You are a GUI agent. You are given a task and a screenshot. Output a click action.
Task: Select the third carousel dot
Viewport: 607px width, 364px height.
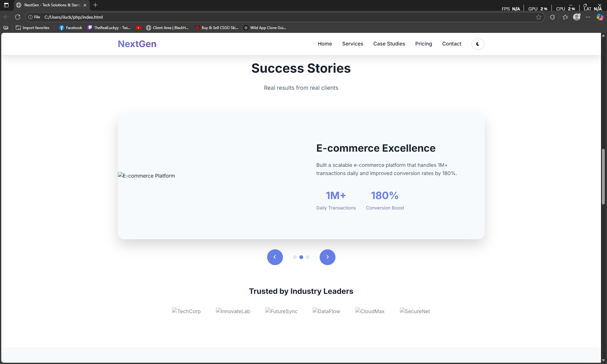click(308, 257)
